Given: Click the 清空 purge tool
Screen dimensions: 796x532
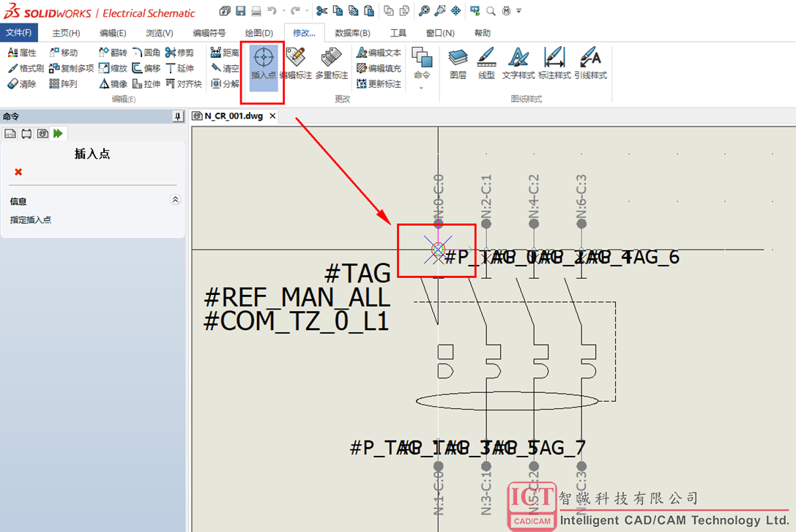Looking at the screenshot, I should pos(224,68).
